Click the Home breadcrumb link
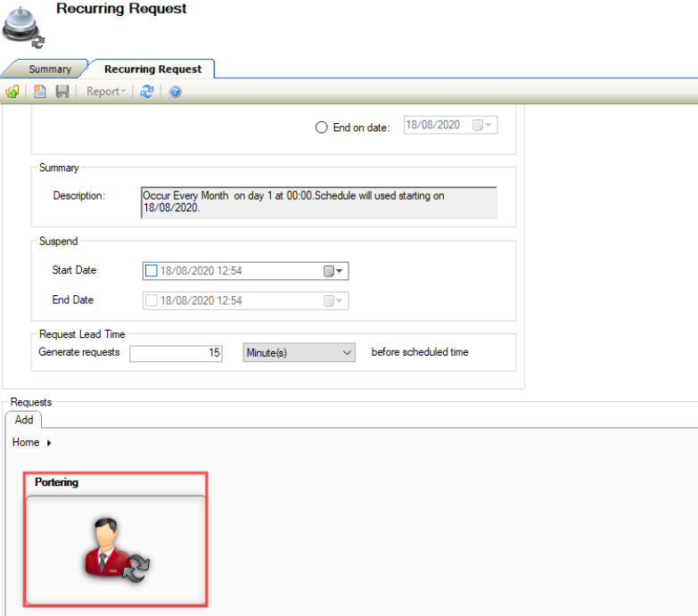 [x=26, y=442]
